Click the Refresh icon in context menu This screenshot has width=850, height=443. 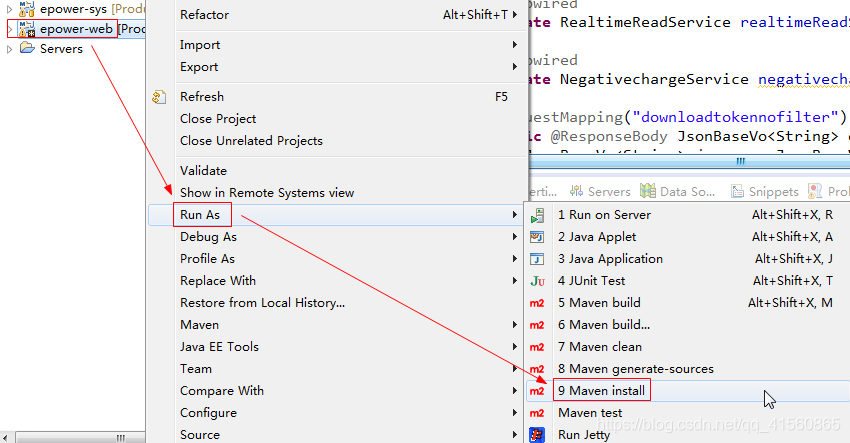coord(159,97)
